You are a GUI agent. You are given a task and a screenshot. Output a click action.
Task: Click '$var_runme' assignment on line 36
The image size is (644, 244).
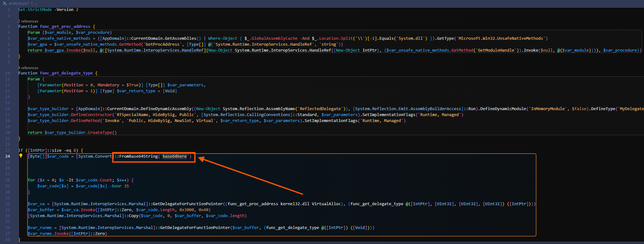[40, 228]
